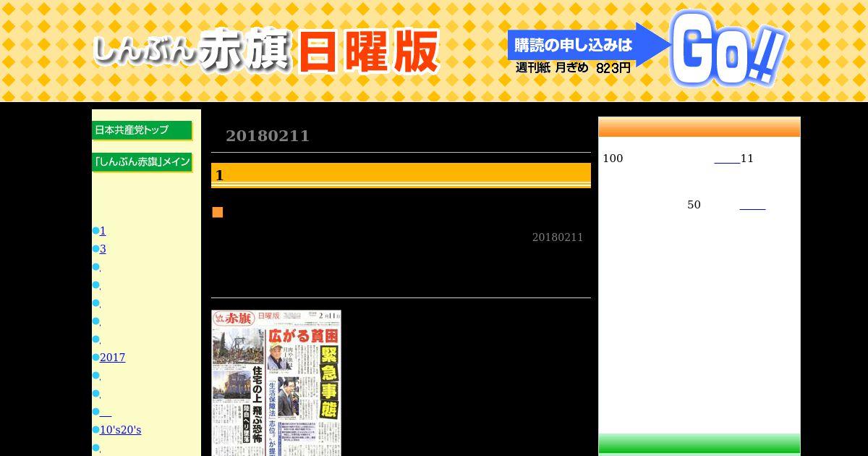Follow the underlined link before "11"
Viewport: 868px width, 456px height.
pos(727,159)
